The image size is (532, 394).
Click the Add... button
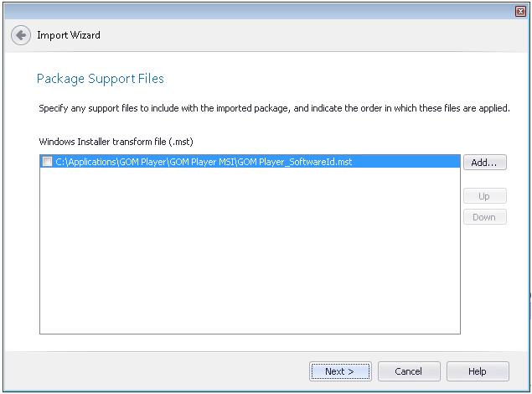[484, 163]
